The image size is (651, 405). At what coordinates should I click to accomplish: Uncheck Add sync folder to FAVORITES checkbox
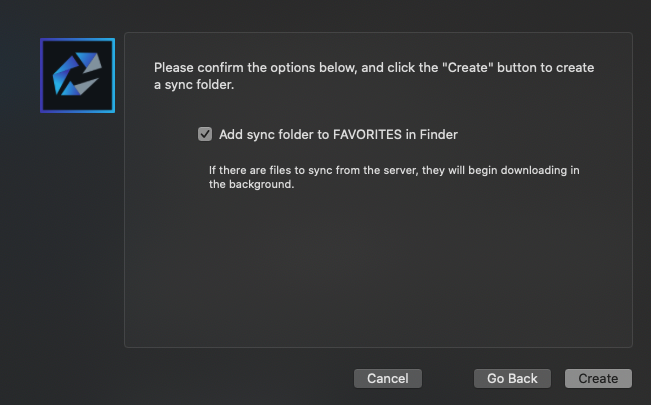pos(205,134)
